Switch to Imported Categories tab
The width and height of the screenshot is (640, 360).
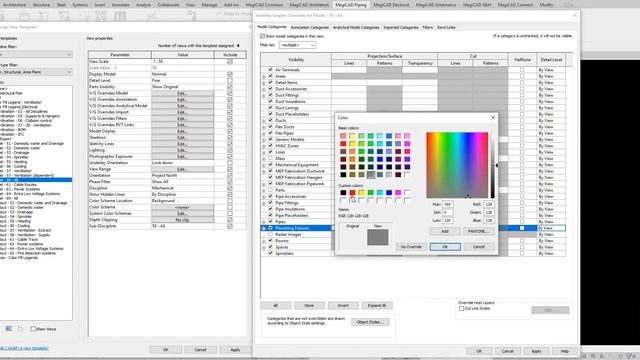[401, 27]
